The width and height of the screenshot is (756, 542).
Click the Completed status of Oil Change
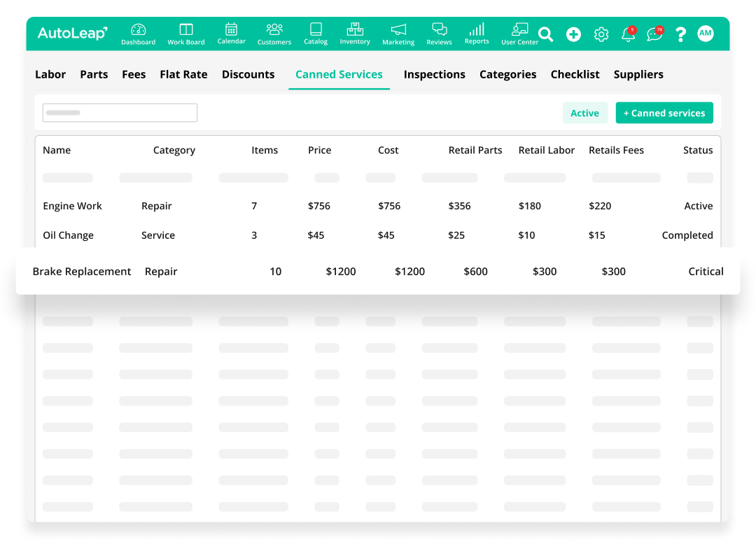pos(687,235)
